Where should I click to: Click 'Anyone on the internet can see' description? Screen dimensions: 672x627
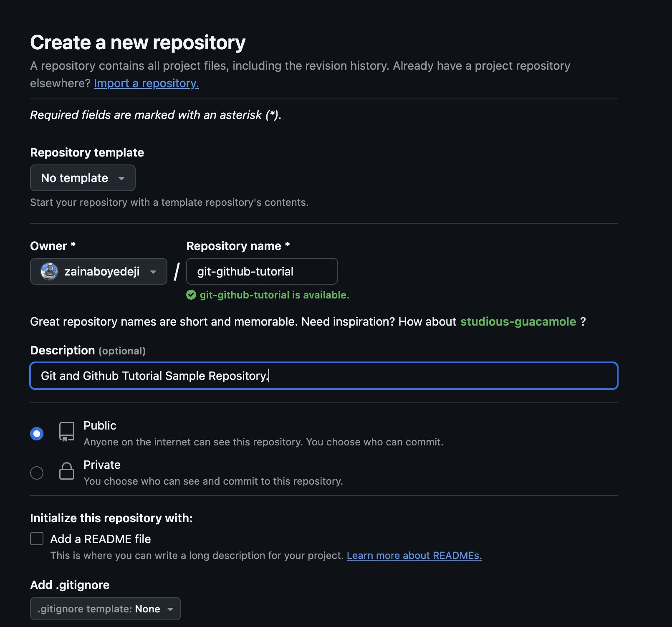tap(263, 442)
